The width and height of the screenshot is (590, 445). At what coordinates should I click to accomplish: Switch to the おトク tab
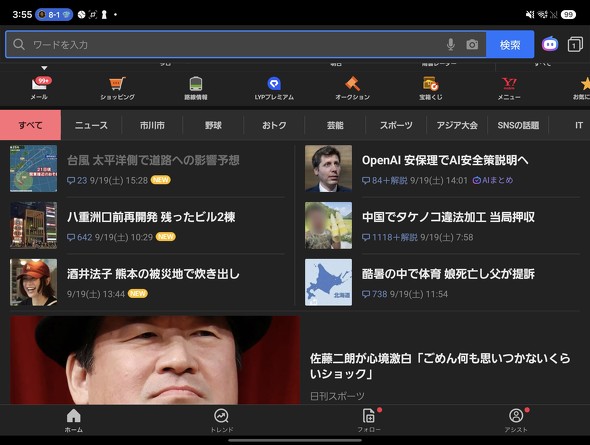click(274, 125)
